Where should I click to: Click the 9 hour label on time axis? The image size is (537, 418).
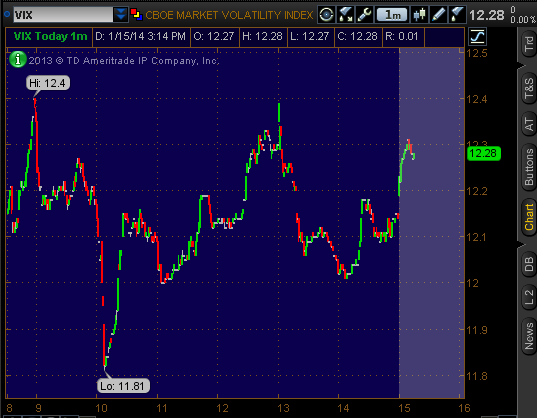point(38,408)
